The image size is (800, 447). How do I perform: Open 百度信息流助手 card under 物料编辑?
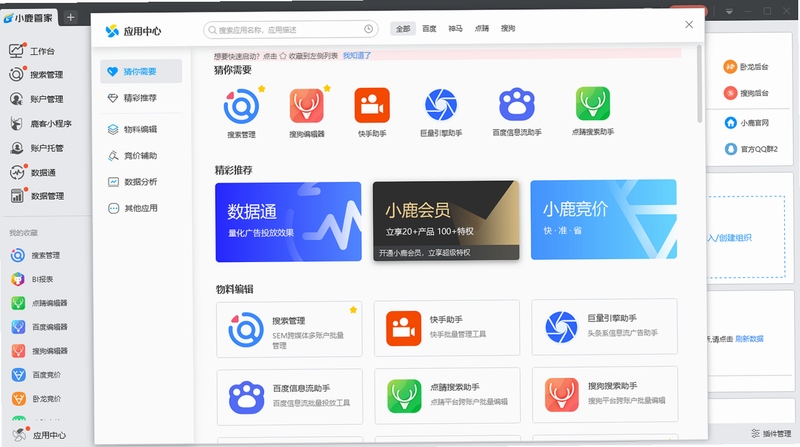290,397
